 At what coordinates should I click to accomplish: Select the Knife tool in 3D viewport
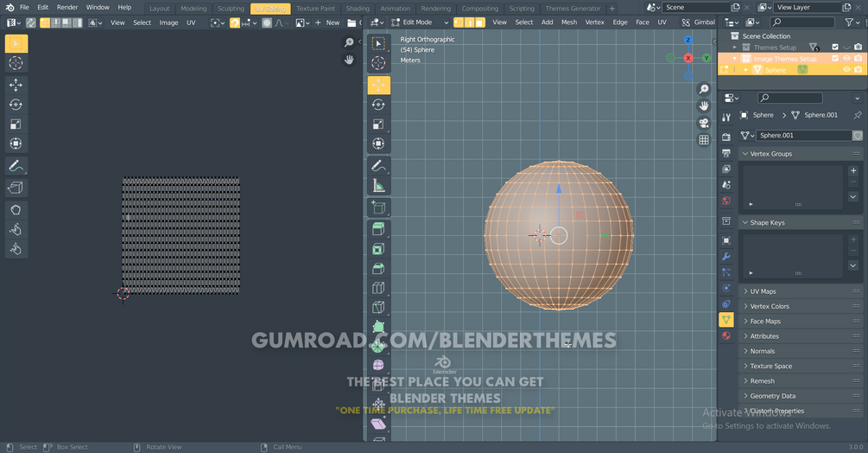coord(378,307)
